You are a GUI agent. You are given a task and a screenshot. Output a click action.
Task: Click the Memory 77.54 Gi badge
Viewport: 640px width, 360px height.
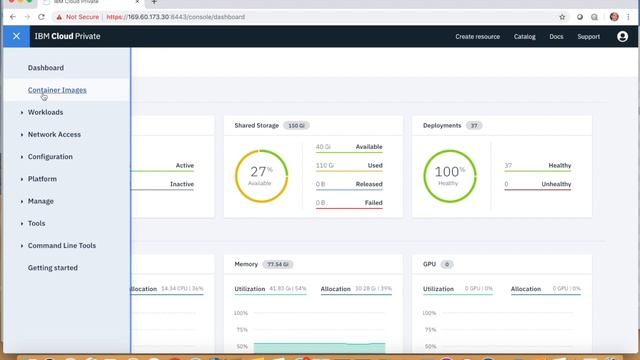click(278, 264)
